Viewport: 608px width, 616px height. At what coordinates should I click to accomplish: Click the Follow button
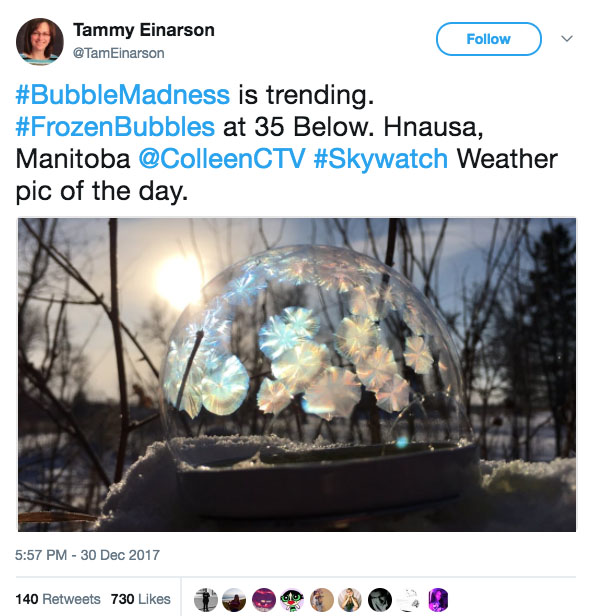489,39
